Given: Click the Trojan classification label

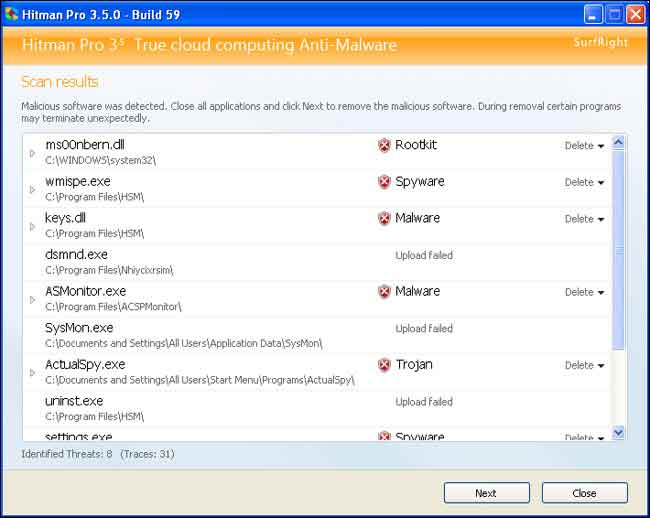Looking at the screenshot, I should (x=414, y=365).
